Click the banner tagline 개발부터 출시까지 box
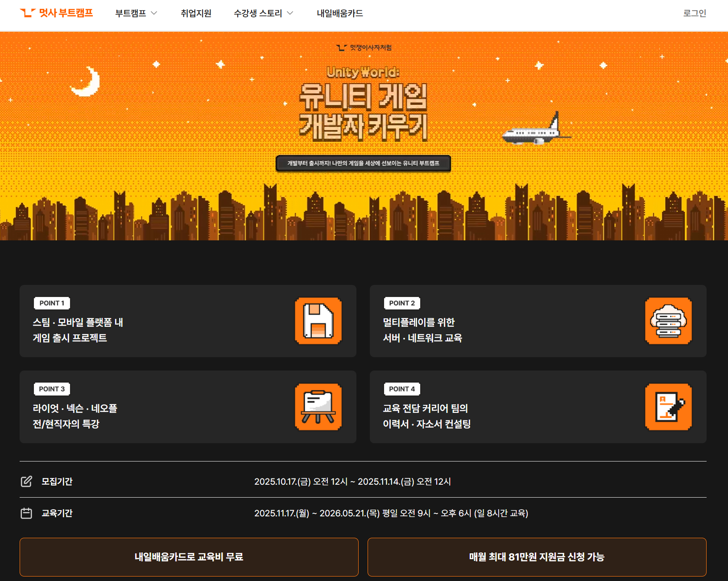 [x=363, y=163]
